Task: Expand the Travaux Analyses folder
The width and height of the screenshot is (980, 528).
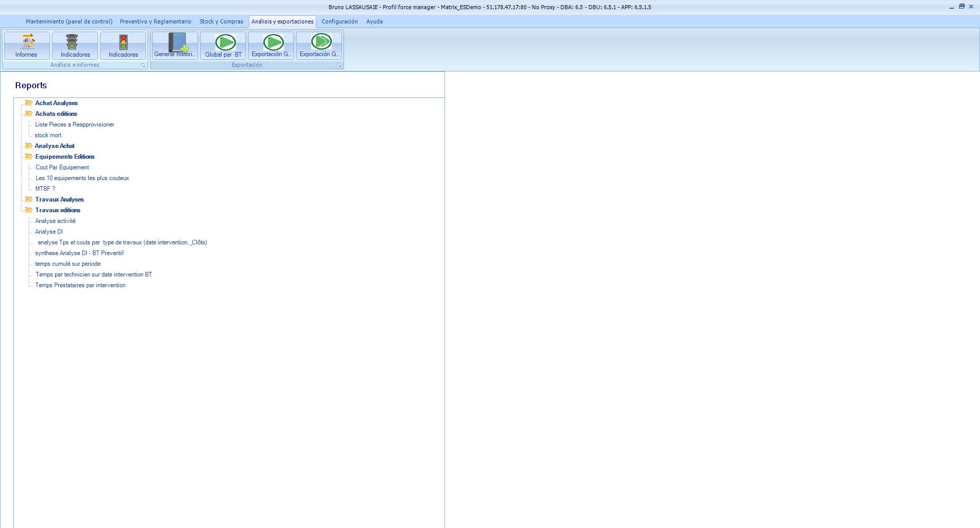Action: tap(59, 199)
